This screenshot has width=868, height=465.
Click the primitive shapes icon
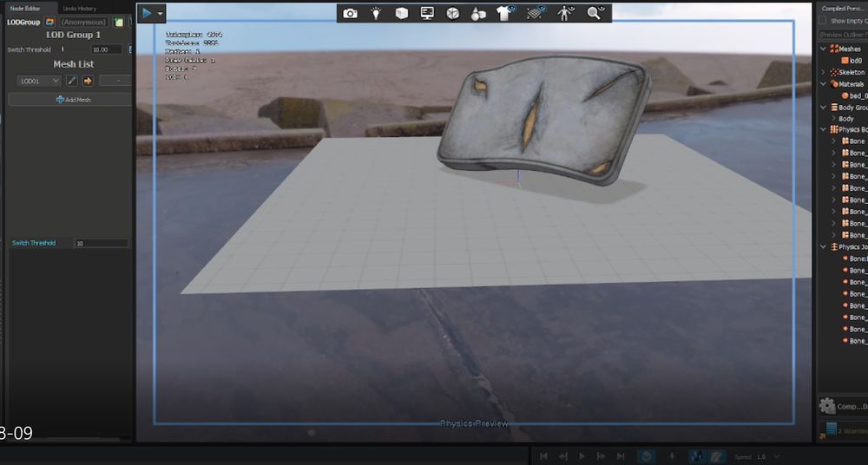tap(478, 15)
